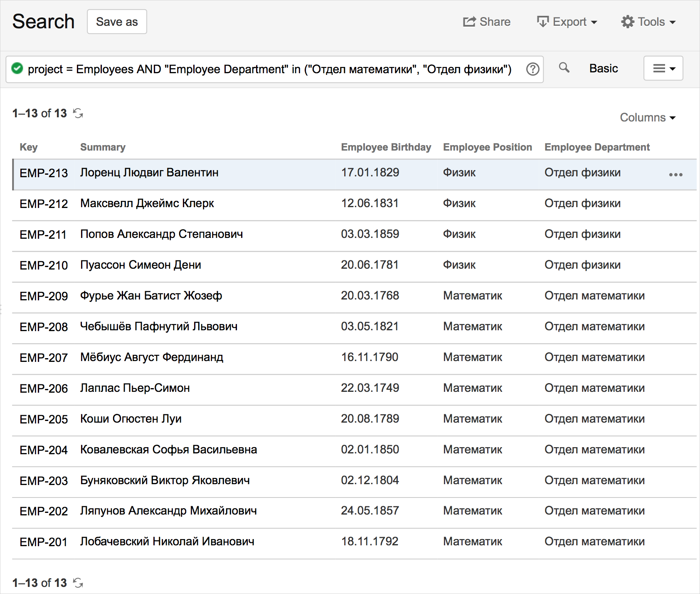Open JQL query syntax help icon
This screenshot has height=594, width=700.
(x=532, y=69)
